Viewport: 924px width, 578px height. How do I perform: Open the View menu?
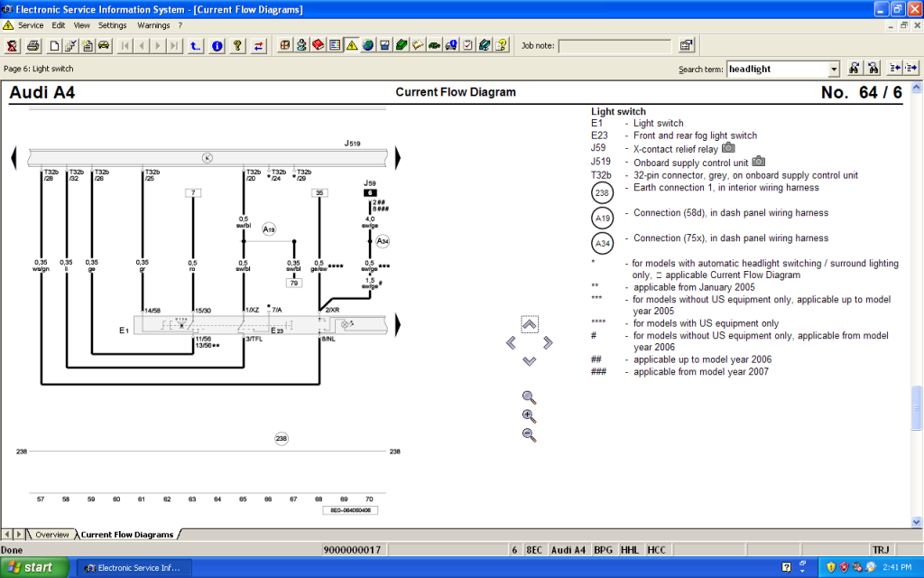click(82, 25)
